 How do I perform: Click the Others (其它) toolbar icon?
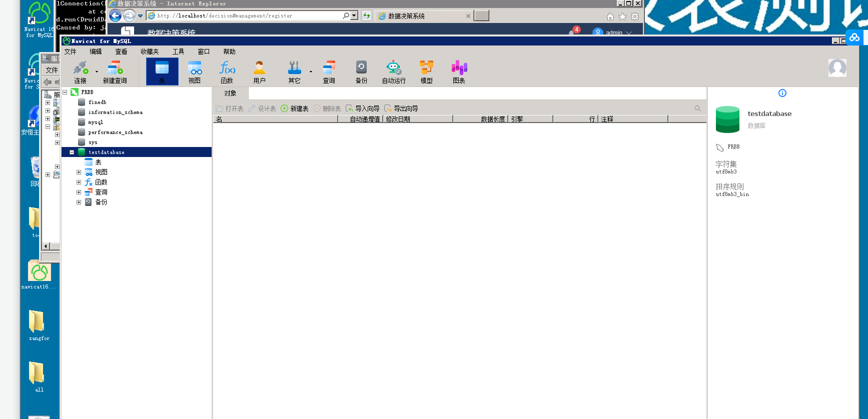click(x=294, y=71)
